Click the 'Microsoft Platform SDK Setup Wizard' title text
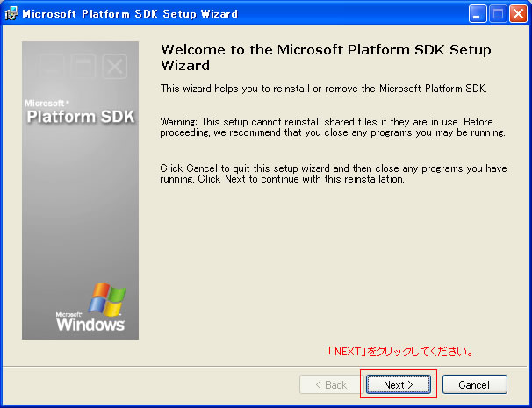The width and height of the screenshot is (532, 408). tap(130, 14)
